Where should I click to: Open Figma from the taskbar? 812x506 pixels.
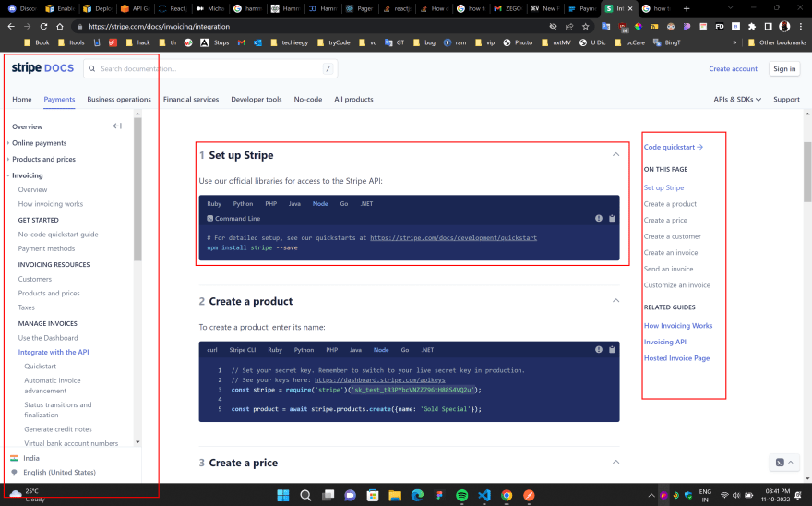coord(439,495)
